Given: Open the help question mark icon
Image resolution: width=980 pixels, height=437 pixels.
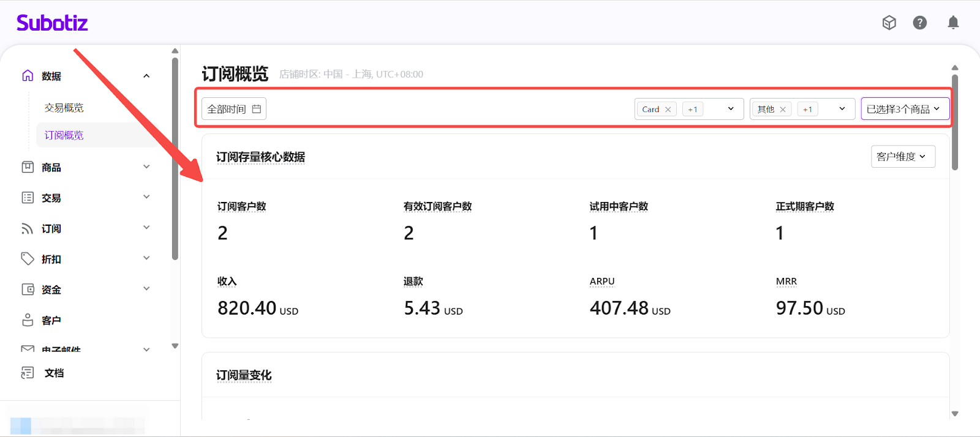Looking at the screenshot, I should point(920,23).
